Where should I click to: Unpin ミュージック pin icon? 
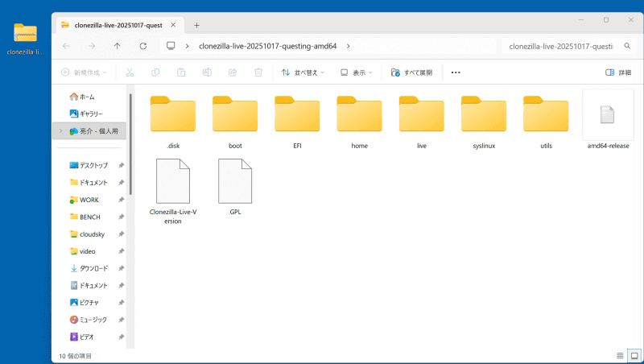pos(122,320)
